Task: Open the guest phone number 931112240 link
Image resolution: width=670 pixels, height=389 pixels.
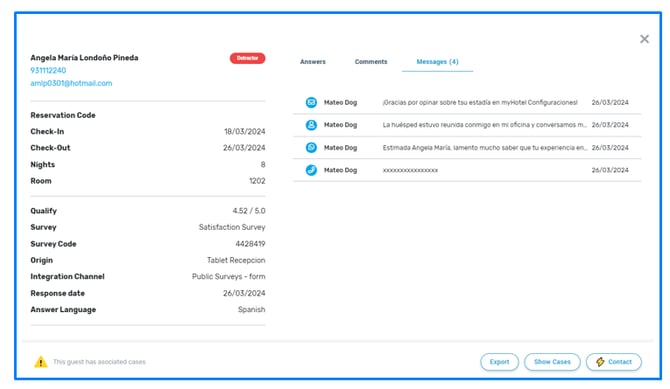Action: [48, 71]
